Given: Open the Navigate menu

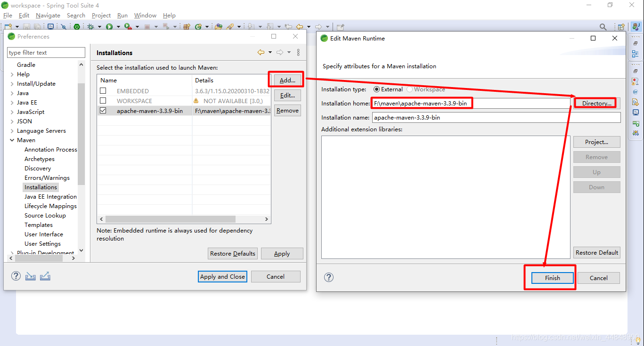Looking at the screenshot, I should click(x=48, y=16).
